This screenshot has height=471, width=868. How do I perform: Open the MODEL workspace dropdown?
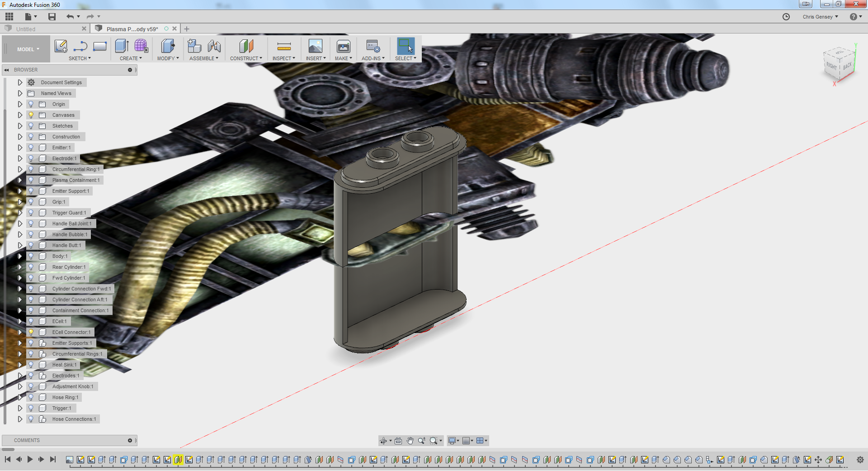click(x=28, y=49)
